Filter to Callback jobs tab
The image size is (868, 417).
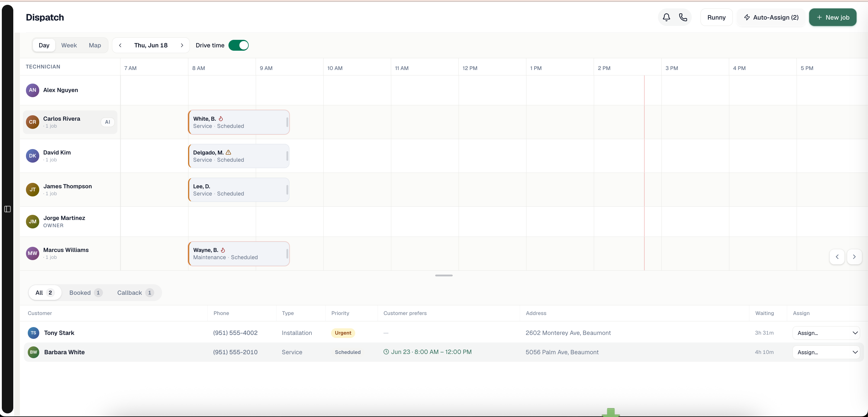click(135, 292)
